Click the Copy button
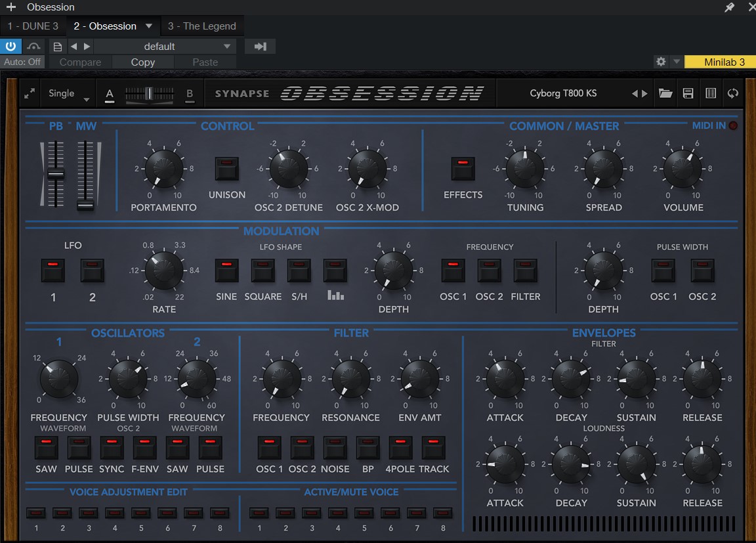The height and width of the screenshot is (543, 756). [143, 62]
